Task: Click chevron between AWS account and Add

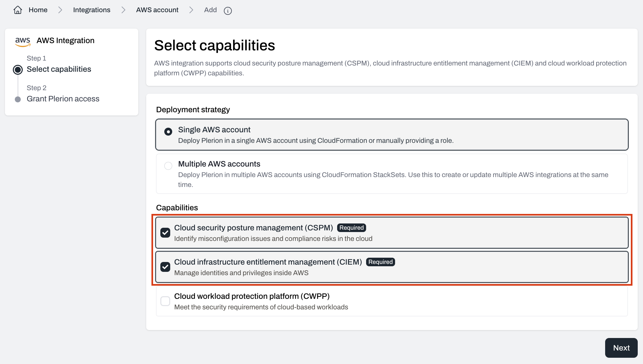Action: point(191,10)
